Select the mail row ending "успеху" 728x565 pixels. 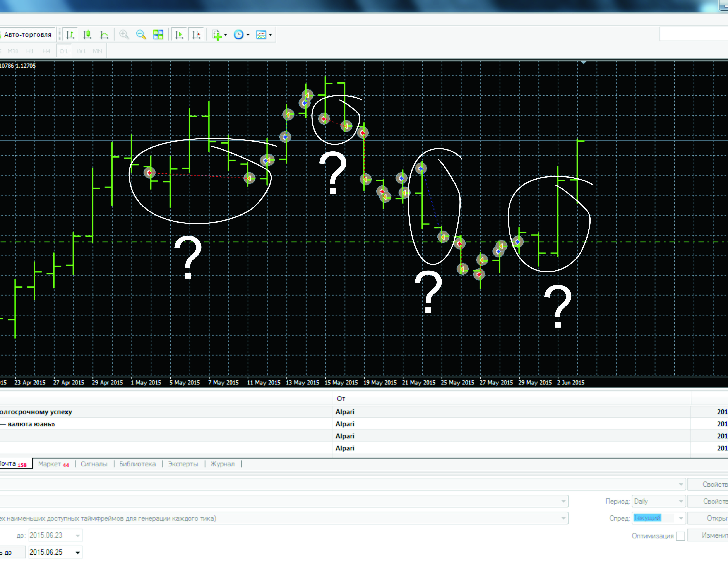(x=364, y=412)
